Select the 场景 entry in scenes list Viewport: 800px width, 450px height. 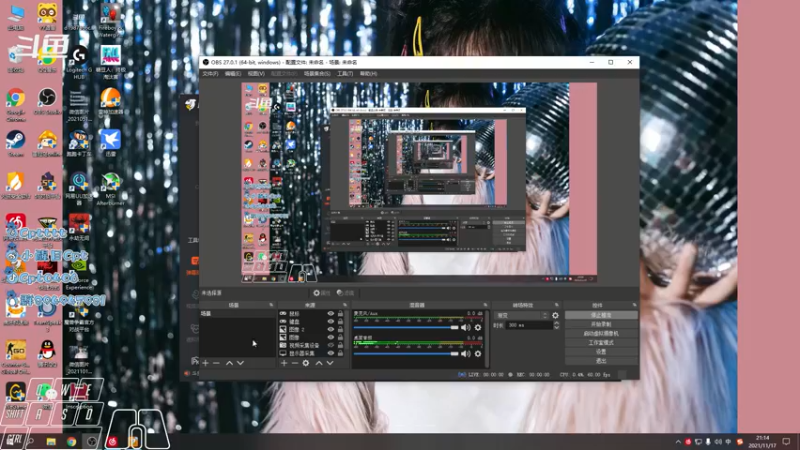pos(237,314)
